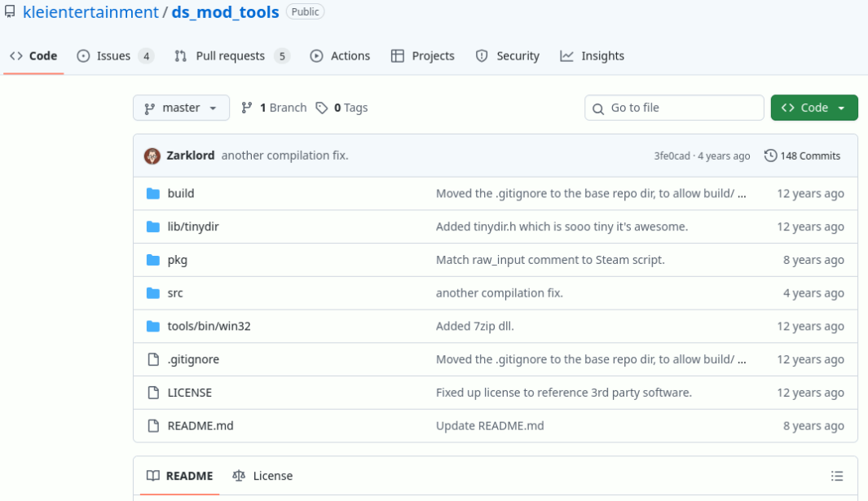Open the Issues tab
Screen dimensions: 868x501
(x=114, y=56)
